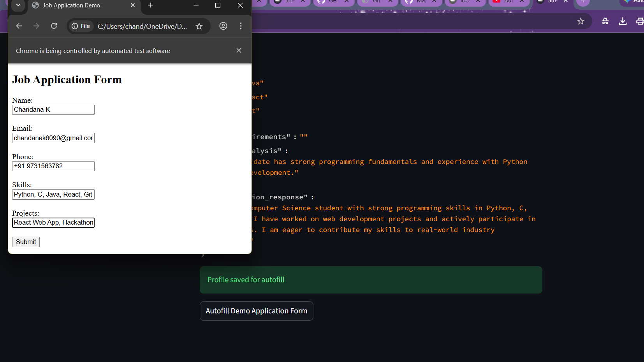Image resolution: width=644 pixels, height=362 pixels.
Task: Minimize the front Chrome window
Action: [196, 5]
